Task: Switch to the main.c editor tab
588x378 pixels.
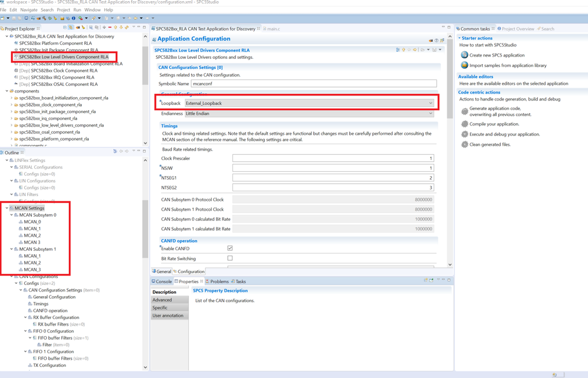Action: coord(271,28)
